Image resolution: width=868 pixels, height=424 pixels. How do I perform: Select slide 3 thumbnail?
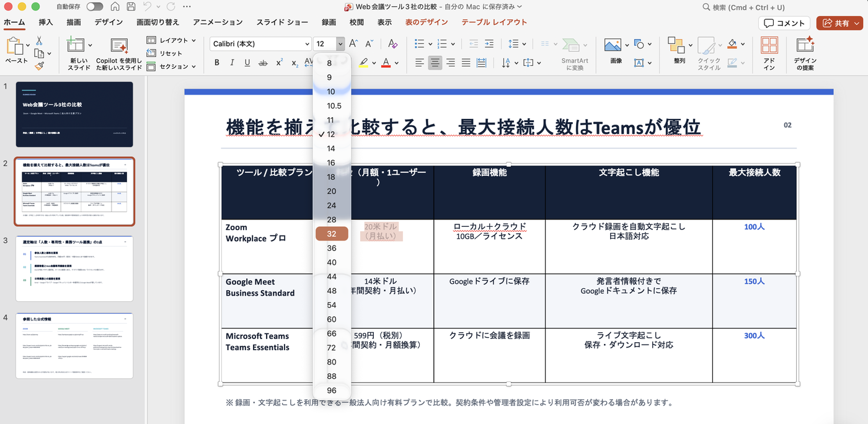click(74, 268)
